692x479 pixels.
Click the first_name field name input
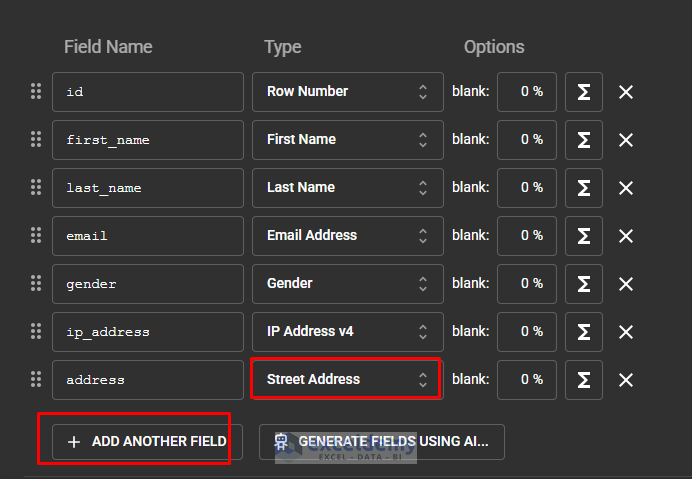148,140
